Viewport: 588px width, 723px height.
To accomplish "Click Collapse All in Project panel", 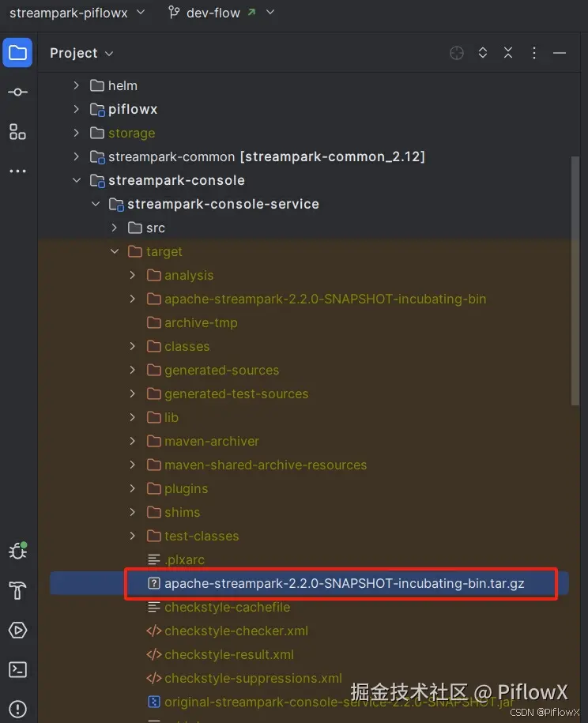I will [507, 53].
